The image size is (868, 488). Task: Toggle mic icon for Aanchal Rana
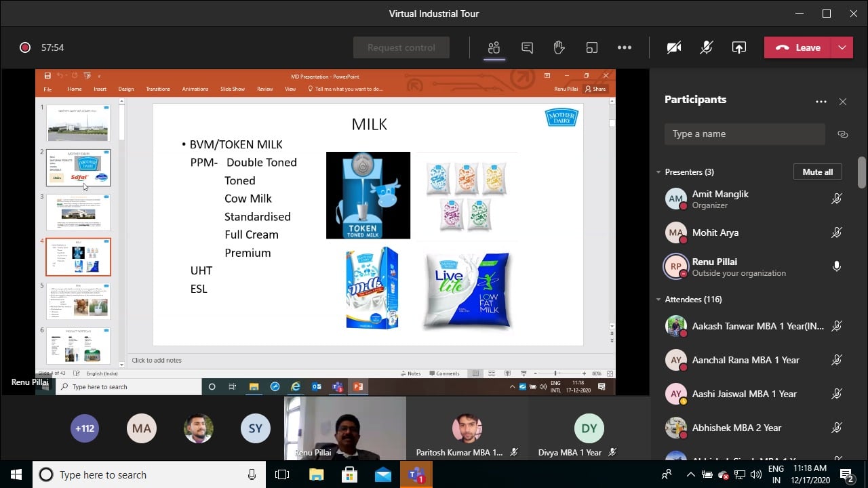[837, 360]
